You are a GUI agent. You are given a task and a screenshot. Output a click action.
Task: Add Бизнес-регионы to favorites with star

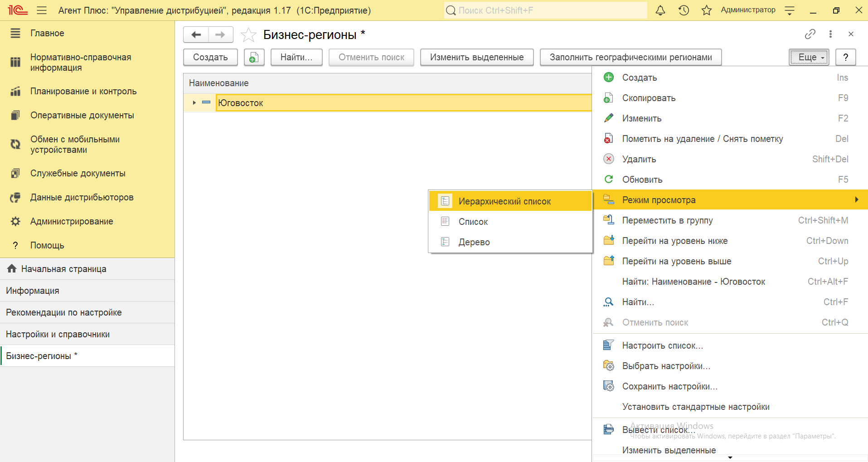[x=248, y=34]
